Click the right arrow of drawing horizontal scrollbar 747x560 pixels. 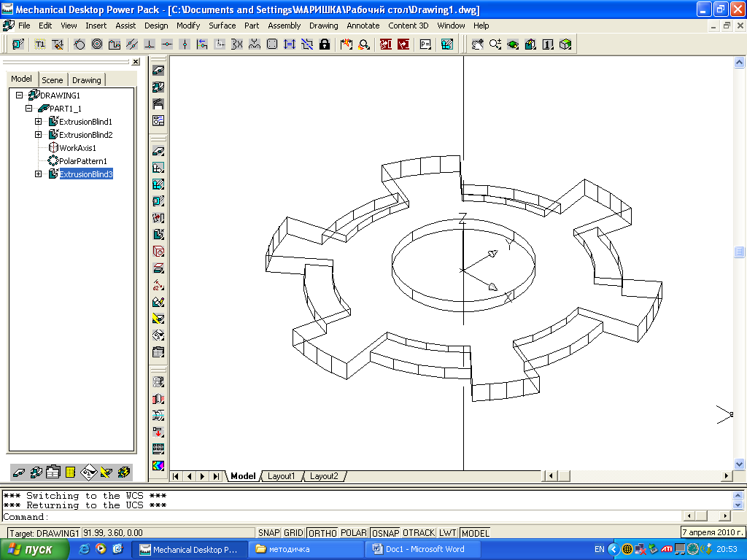(x=727, y=475)
